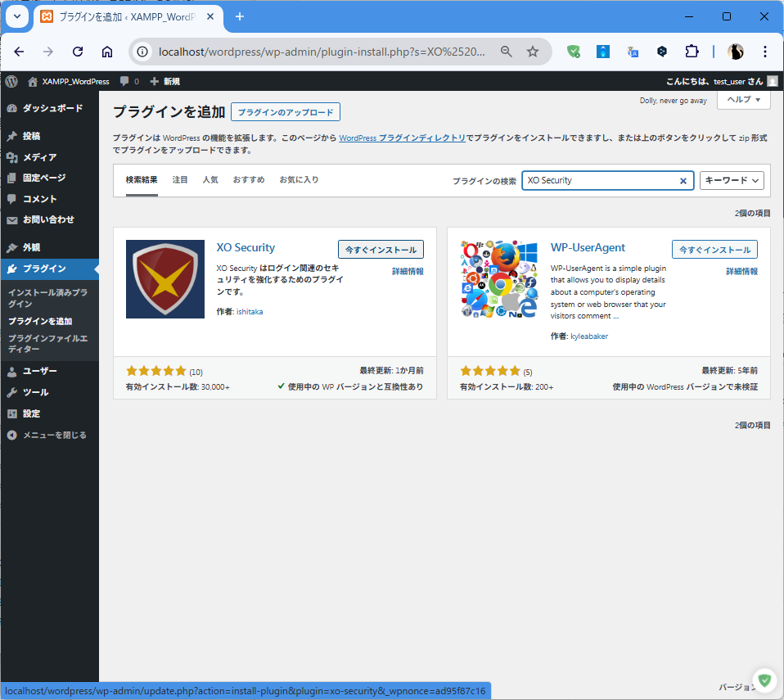Expand the Help panel
The width and height of the screenshot is (784, 700).
(x=743, y=99)
